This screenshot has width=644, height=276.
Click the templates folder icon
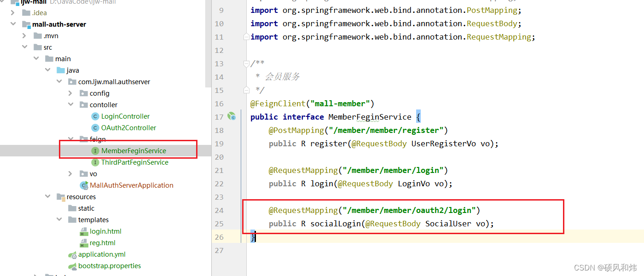[x=72, y=220]
